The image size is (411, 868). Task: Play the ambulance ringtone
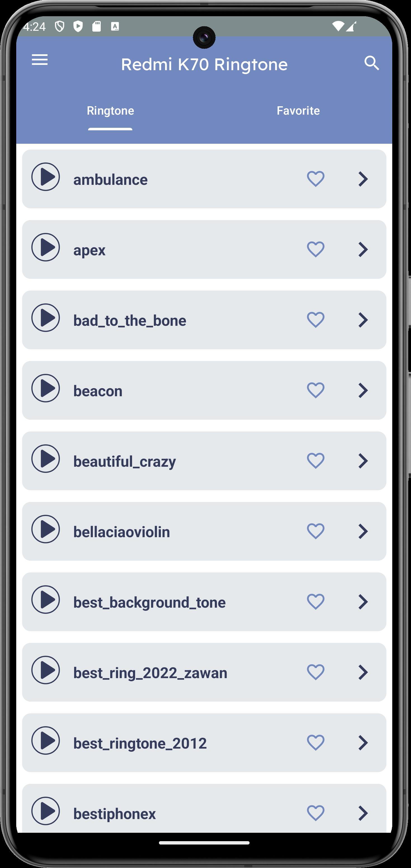tap(46, 177)
